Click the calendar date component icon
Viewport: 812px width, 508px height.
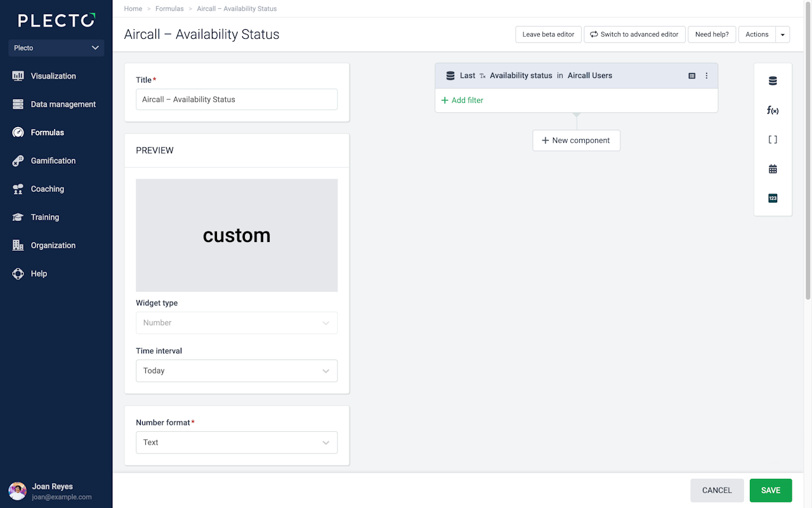773,169
